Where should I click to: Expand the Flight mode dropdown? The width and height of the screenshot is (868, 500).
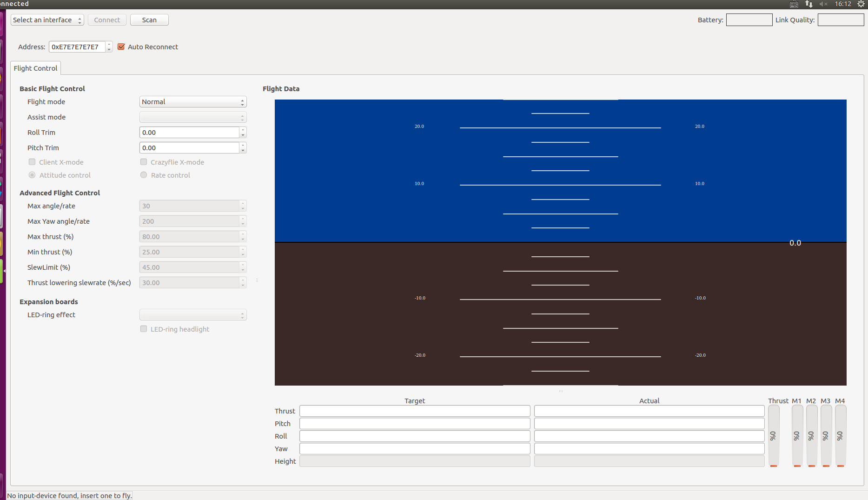(192, 102)
